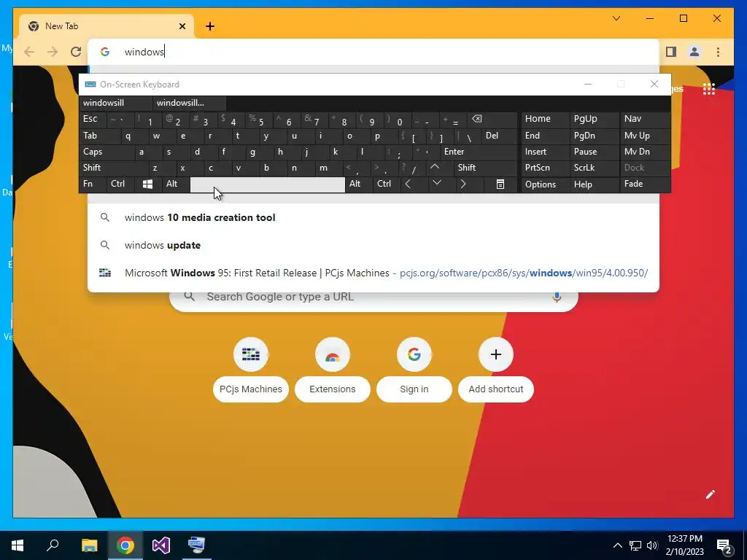This screenshot has width=747, height=560.
Task: Click Chrome's forward arrow
Action: coord(53,52)
